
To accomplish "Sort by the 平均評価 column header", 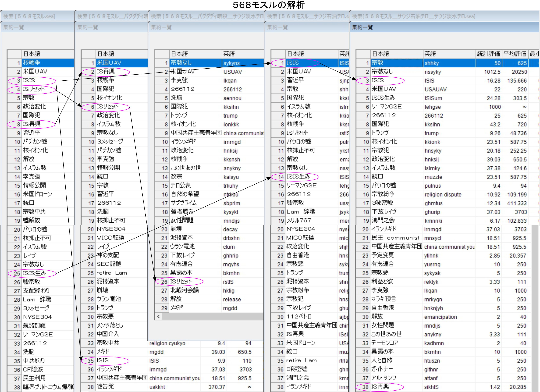I will click(x=514, y=54).
